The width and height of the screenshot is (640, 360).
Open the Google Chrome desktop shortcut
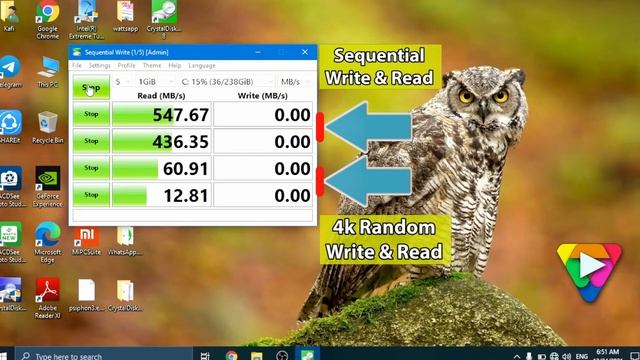click(x=47, y=20)
